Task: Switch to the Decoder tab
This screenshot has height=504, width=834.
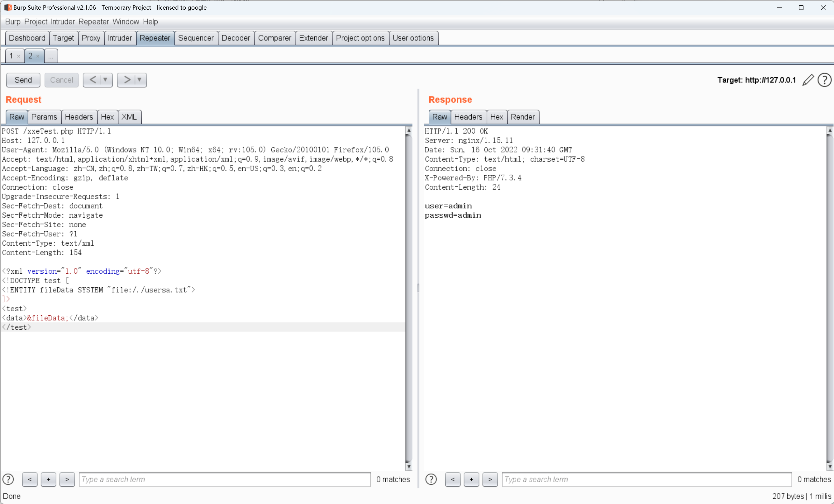Action: (236, 38)
